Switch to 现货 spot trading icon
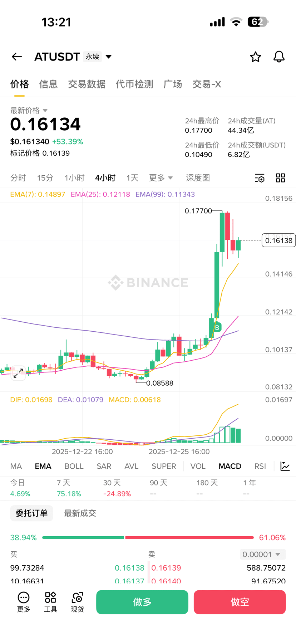 [x=77, y=602]
